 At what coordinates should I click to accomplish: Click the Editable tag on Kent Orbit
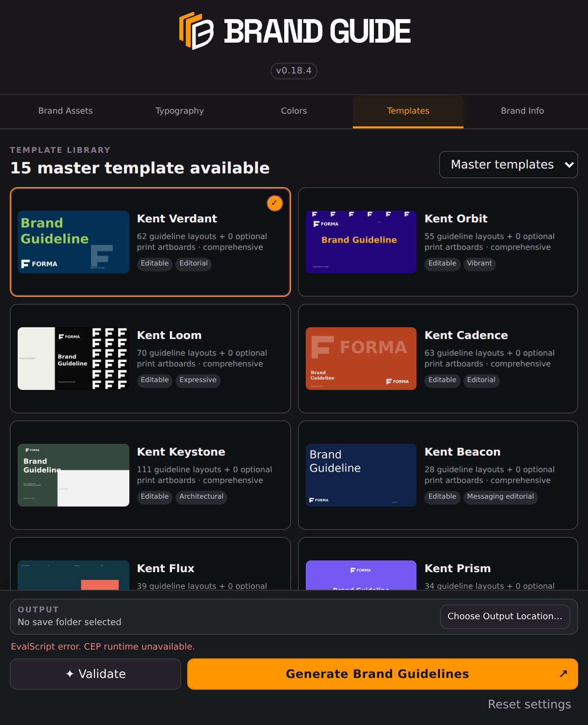click(x=442, y=264)
